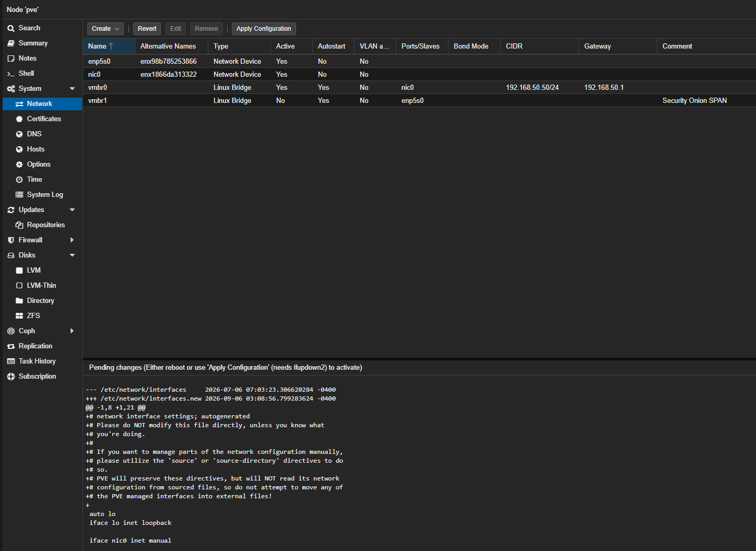
Task: Collapse the System tree section arrow
Action: 72,89
